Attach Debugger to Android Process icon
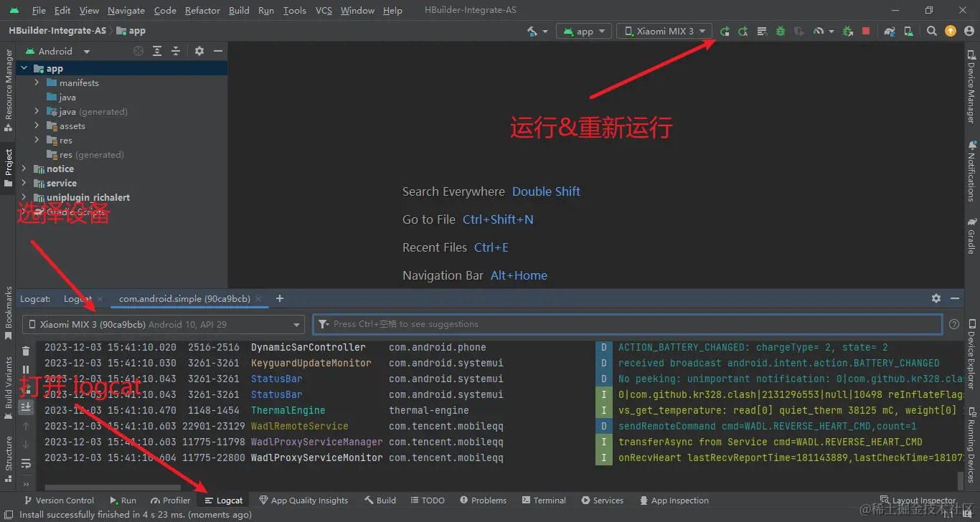Viewport: 980px width, 522px height. (848, 31)
